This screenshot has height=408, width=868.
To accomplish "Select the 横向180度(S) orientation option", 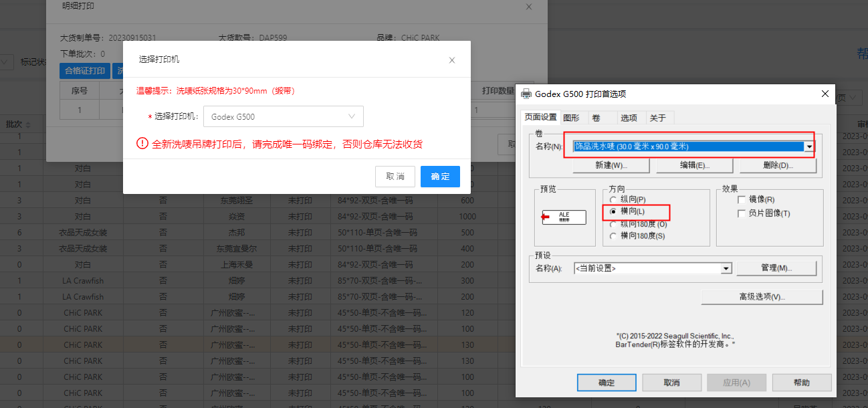I will tap(613, 235).
